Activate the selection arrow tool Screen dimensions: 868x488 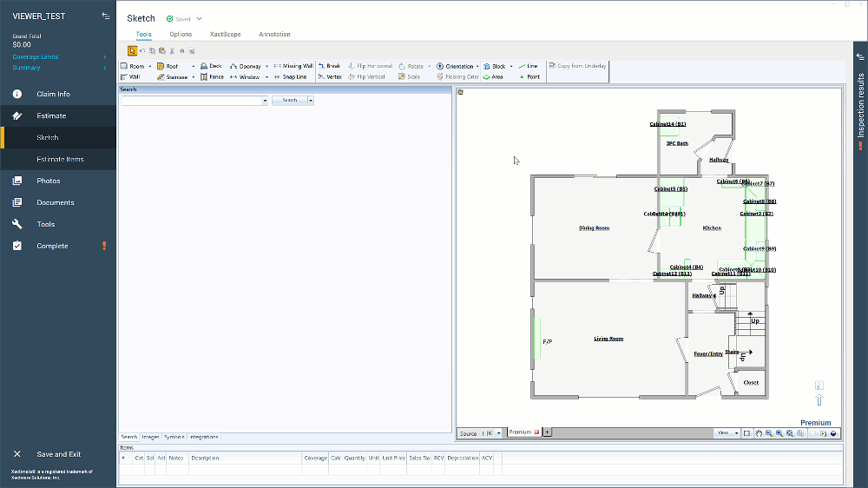(x=132, y=50)
